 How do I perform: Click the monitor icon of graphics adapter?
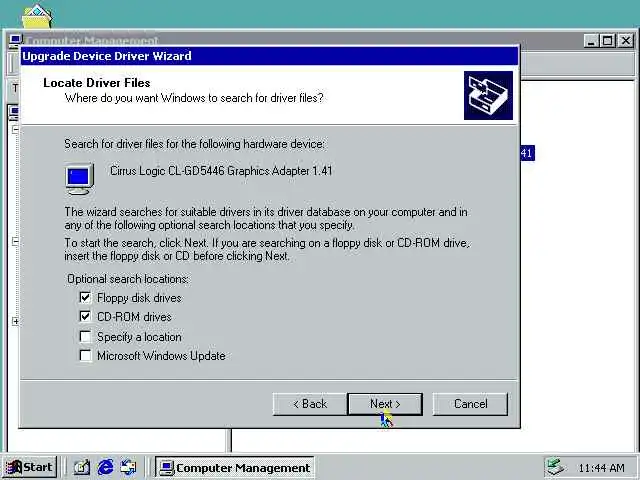(79, 179)
